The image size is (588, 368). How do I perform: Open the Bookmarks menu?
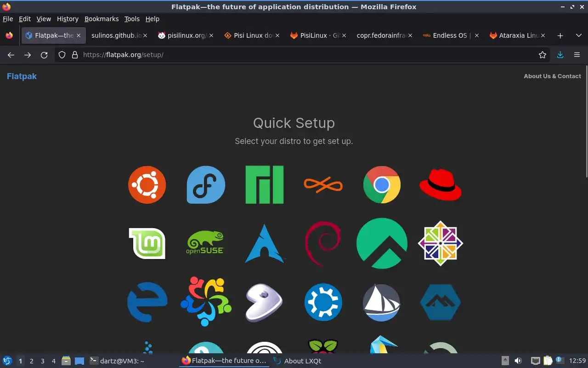(x=102, y=19)
